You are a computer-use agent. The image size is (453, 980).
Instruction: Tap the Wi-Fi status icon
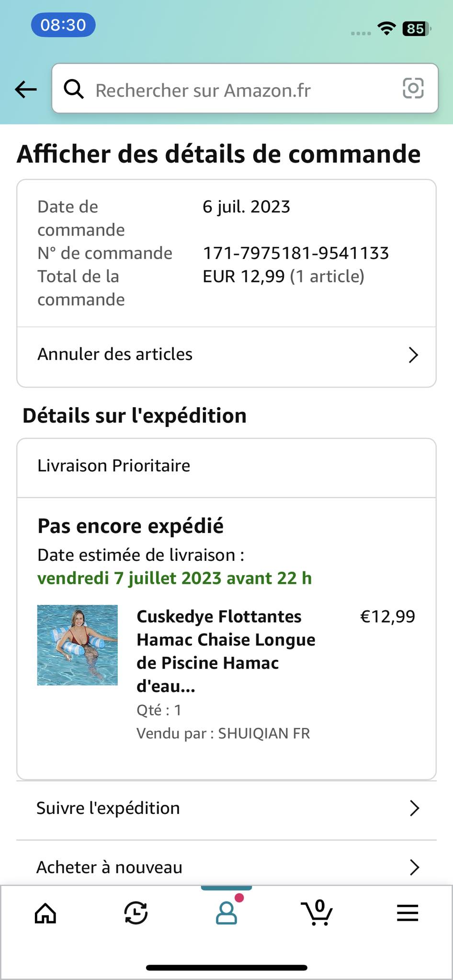[386, 29]
